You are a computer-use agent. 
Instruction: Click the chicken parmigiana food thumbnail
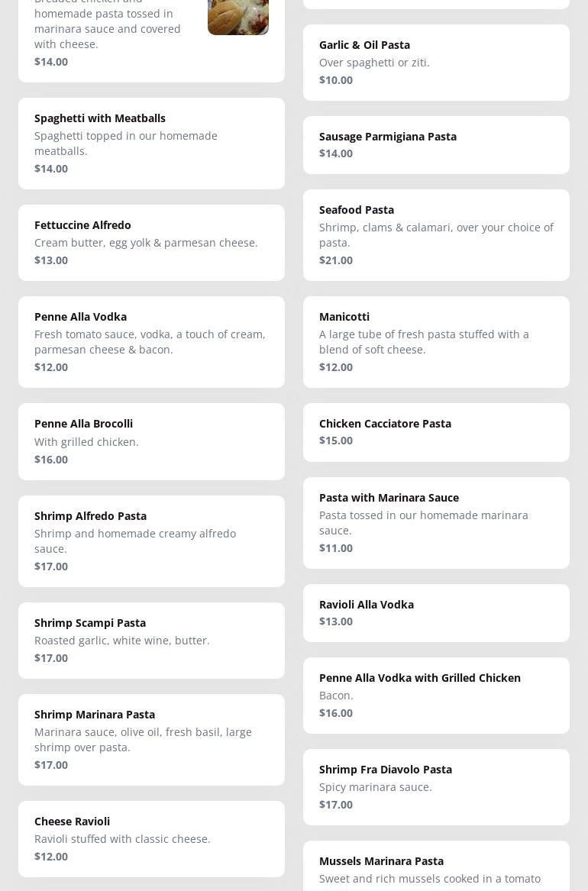(237, 17)
